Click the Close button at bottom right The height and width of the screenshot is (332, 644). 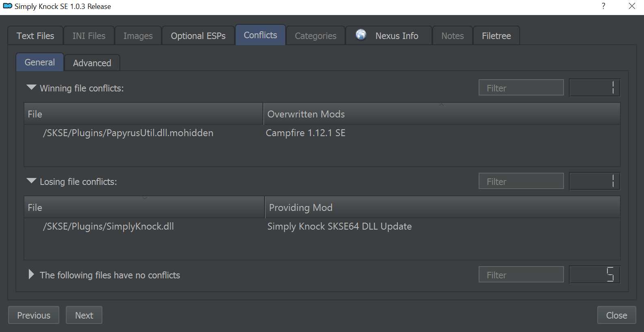(617, 315)
